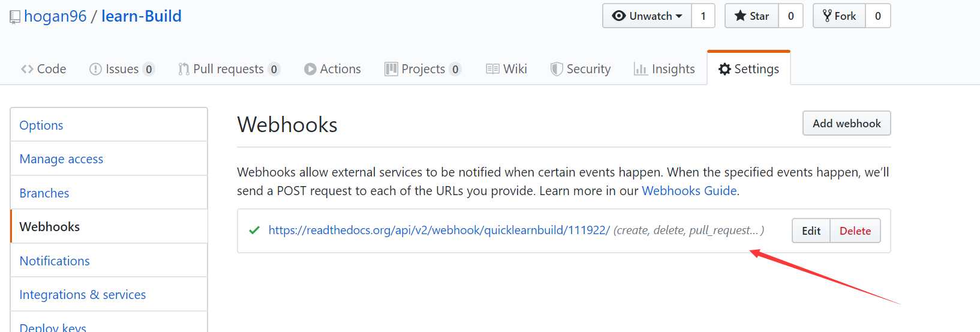The width and height of the screenshot is (980, 332).
Task: Star the learn-Build repository
Action: tap(751, 16)
